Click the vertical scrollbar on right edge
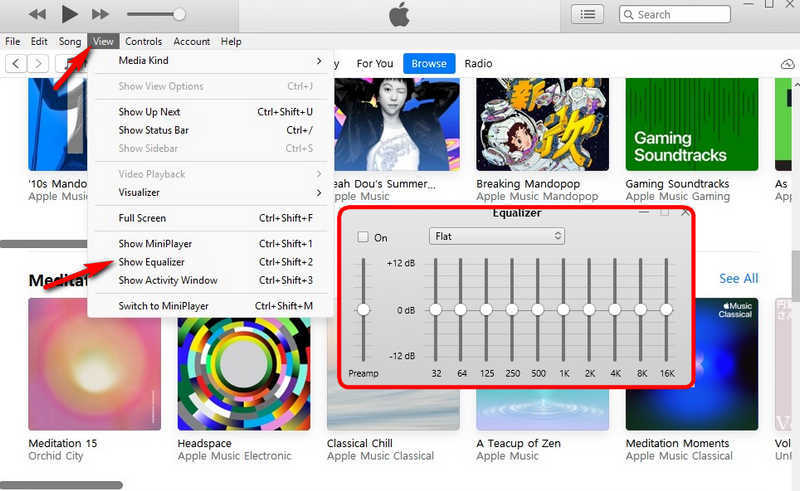800x491 pixels. pos(796,276)
